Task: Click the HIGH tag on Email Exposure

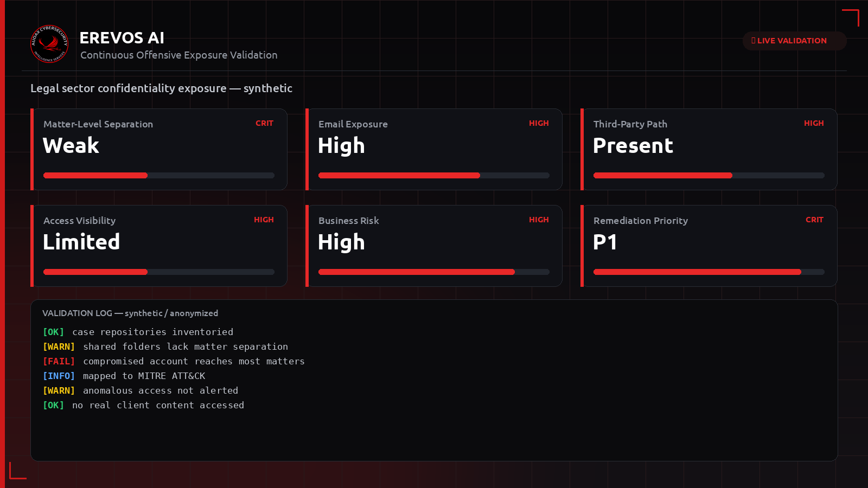Action: (x=539, y=123)
